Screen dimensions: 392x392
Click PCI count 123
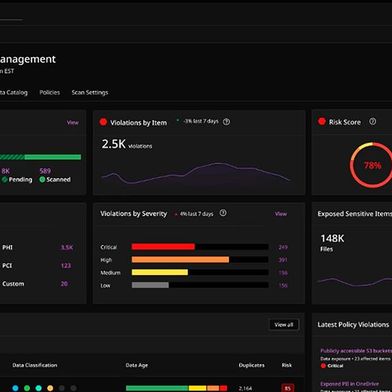(66, 266)
